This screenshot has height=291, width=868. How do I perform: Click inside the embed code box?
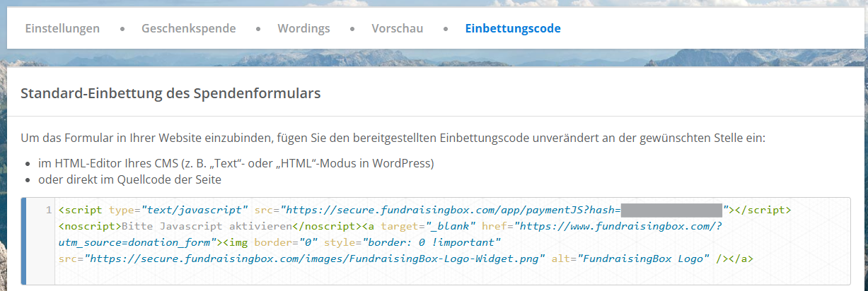pyautogui.click(x=436, y=242)
